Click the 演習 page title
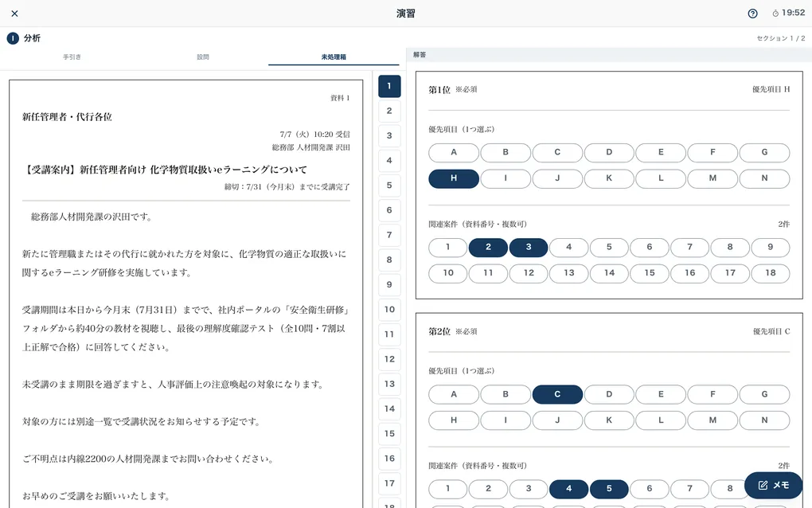Viewport: 812px width, 508px height. (406, 14)
